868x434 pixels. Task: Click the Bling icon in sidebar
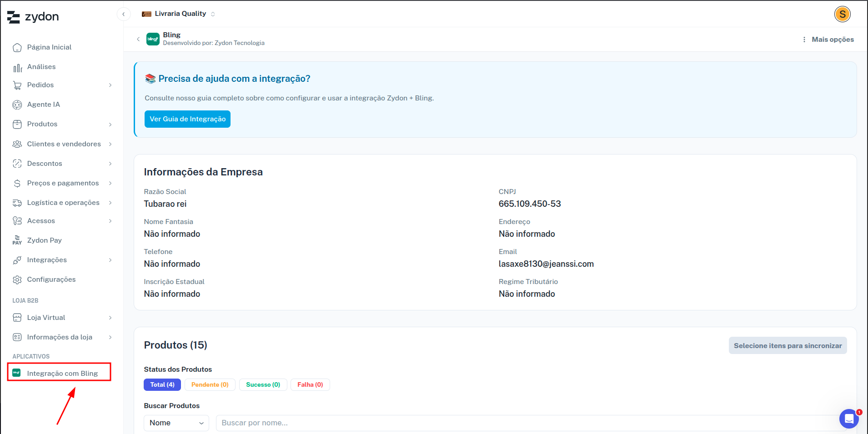(17, 373)
